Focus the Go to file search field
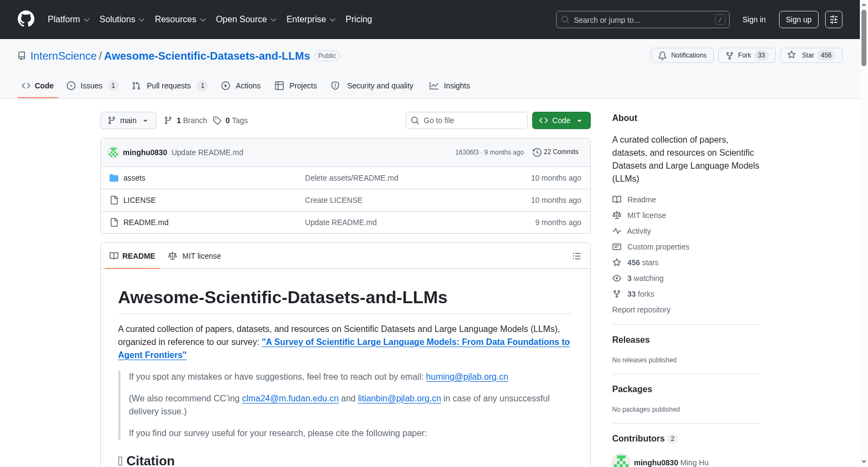Screen dimensions: 868x467 click(x=467, y=120)
